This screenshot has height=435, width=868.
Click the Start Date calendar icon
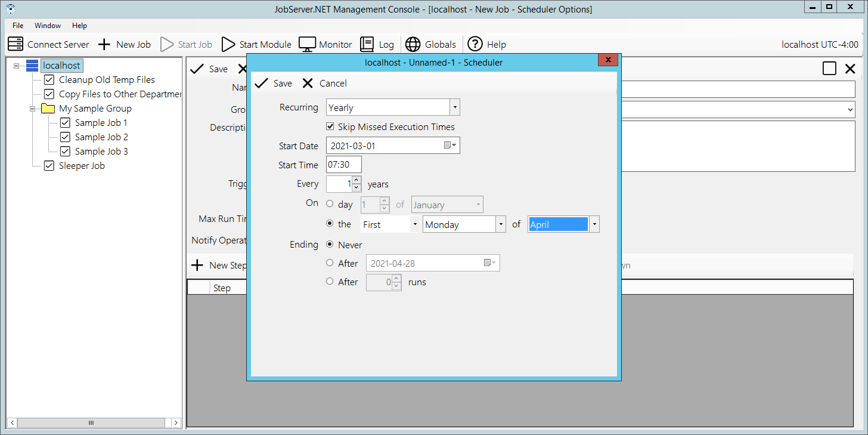(448, 146)
